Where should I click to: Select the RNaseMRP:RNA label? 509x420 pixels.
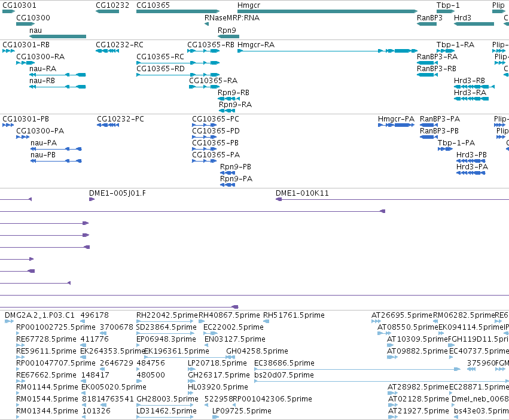point(232,18)
